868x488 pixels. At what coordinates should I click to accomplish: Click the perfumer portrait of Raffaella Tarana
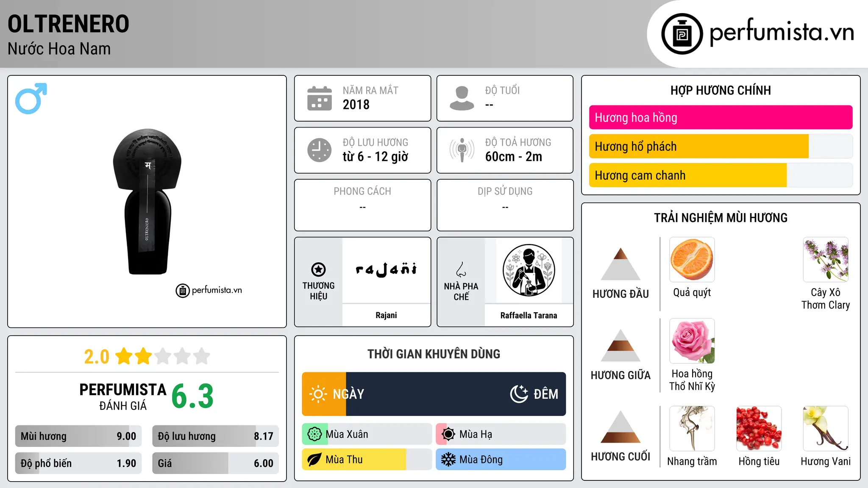[x=529, y=270]
